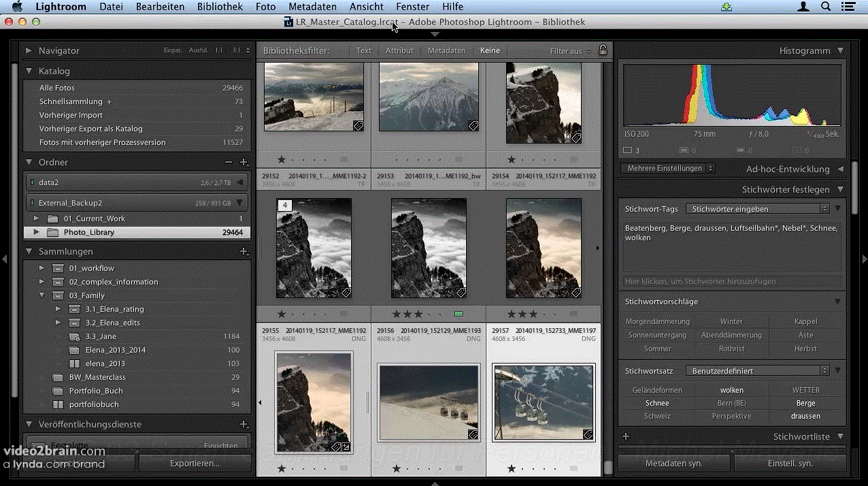Click top panel toggle arrow
The width and height of the screenshot is (868, 486).
pyautogui.click(x=435, y=34)
